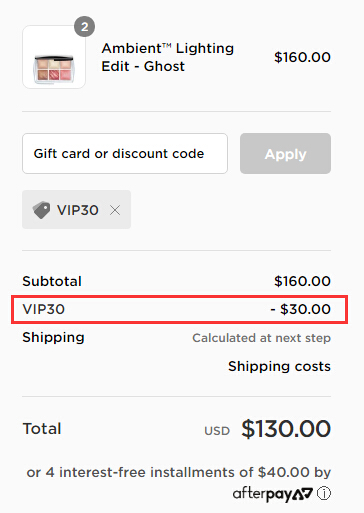The height and width of the screenshot is (513, 364).
Task: Click the USD currency label
Action: pyautogui.click(x=217, y=431)
